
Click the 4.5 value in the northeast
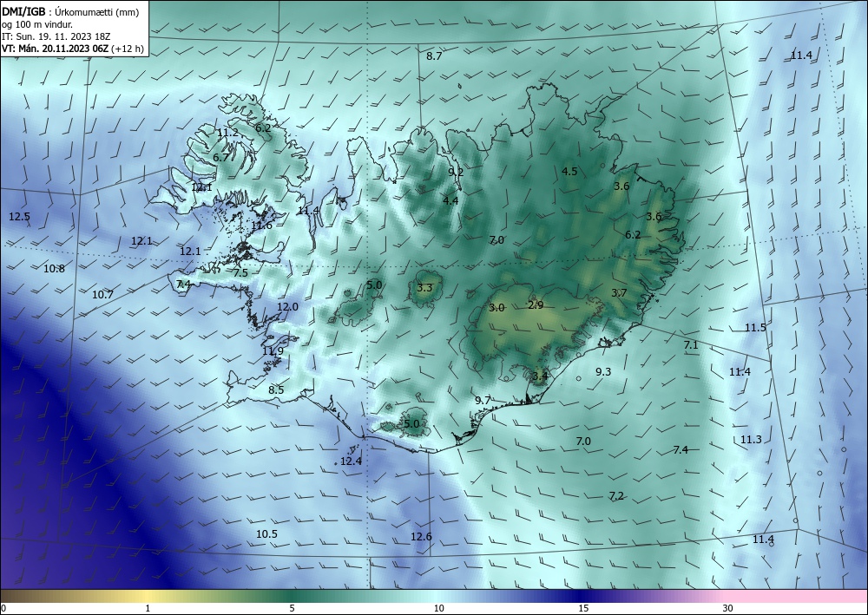[x=569, y=172]
